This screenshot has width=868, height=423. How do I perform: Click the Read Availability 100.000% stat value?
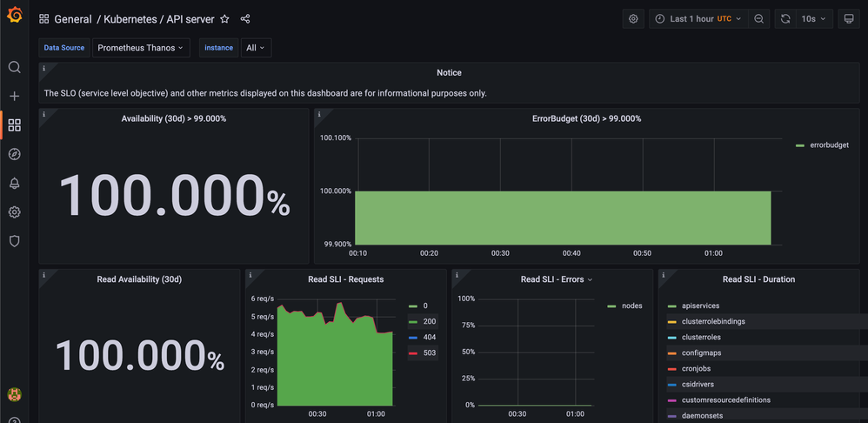tap(139, 354)
